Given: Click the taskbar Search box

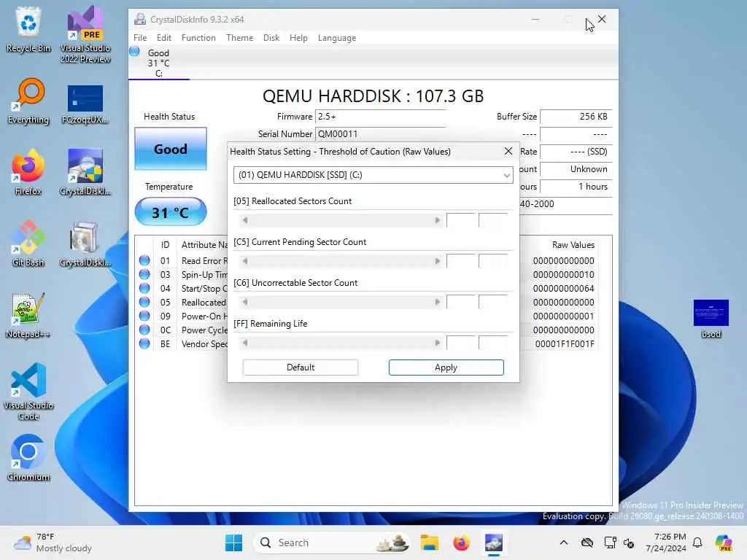Looking at the screenshot, I should (332, 542).
